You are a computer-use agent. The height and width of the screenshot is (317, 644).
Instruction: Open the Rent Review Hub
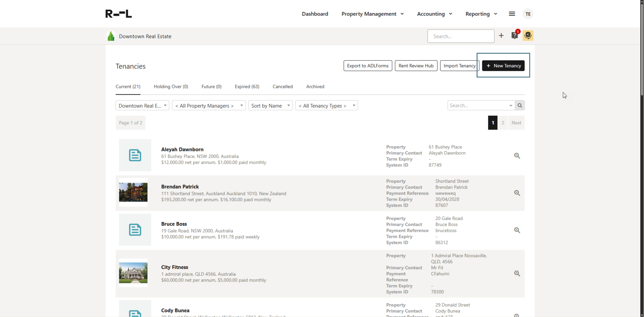point(416,66)
